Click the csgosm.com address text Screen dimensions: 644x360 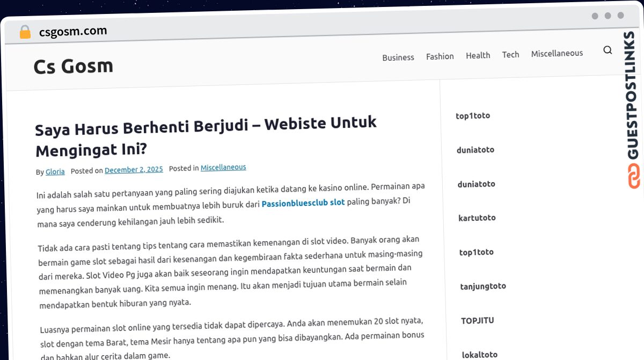[73, 31]
